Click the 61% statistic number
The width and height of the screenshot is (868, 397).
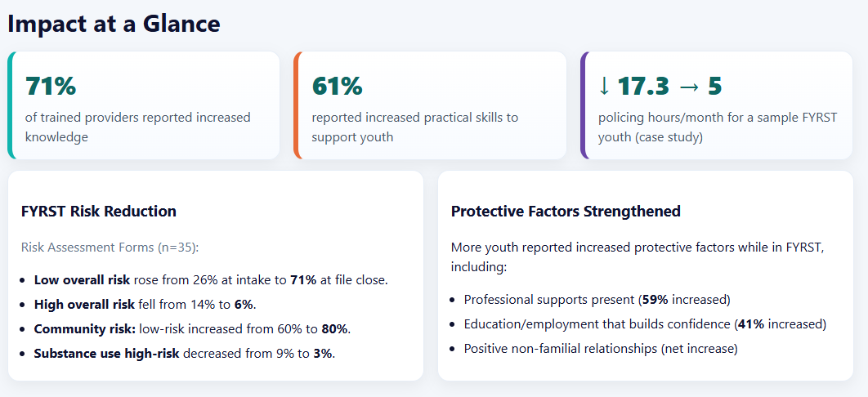point(337,86)
